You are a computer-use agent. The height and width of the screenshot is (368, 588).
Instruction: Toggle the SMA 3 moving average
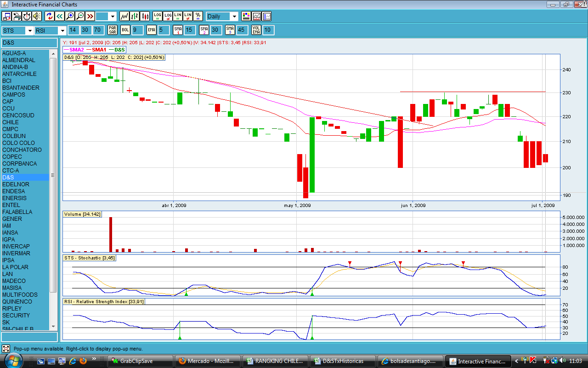tap(230, 30)
